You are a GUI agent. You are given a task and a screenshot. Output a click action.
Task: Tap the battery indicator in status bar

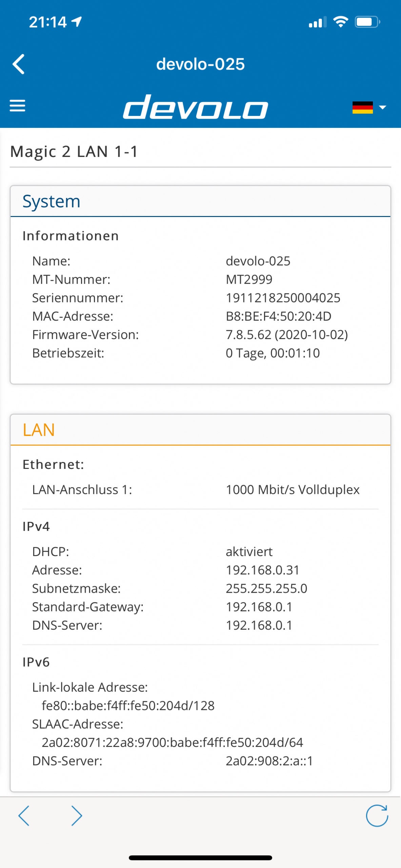(367, 22)
